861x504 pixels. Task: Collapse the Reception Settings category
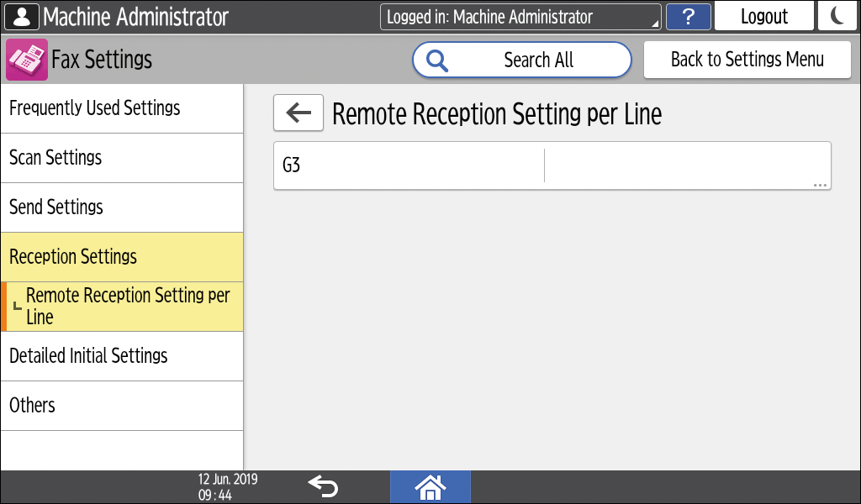click(x=122, y=257)
